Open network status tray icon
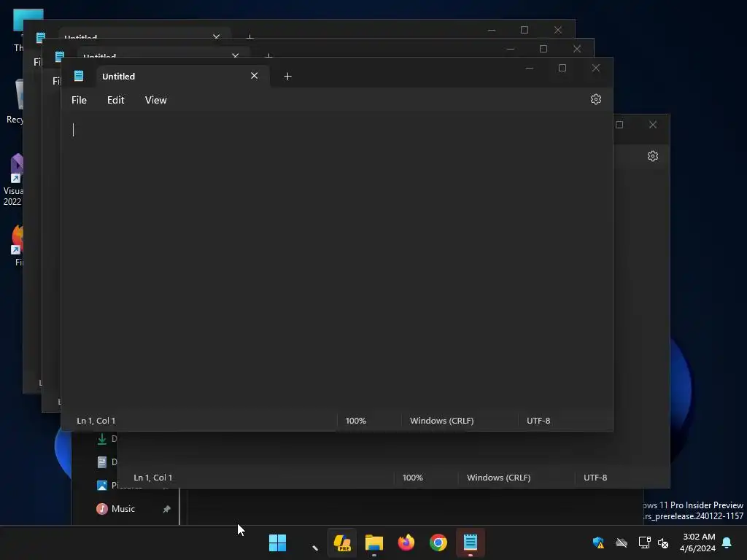 tap(645, 542)
